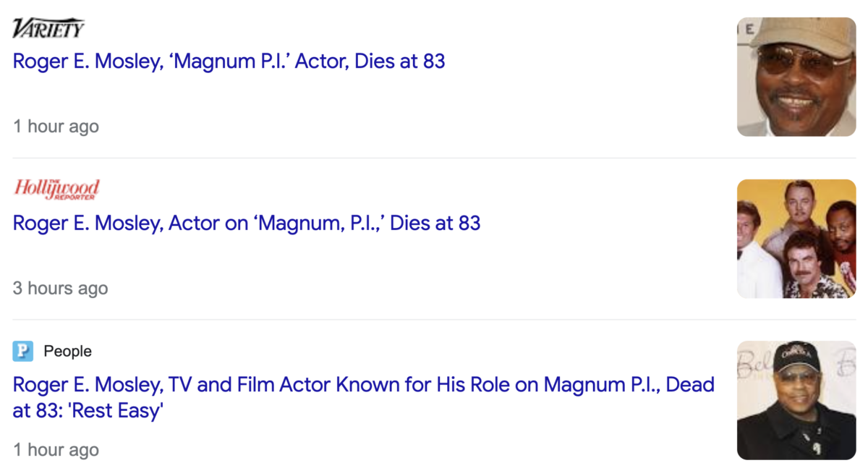Click the Hollywood Reporter logo
Viewport: 868px width, 471px height.
click(x=56, y=190)
